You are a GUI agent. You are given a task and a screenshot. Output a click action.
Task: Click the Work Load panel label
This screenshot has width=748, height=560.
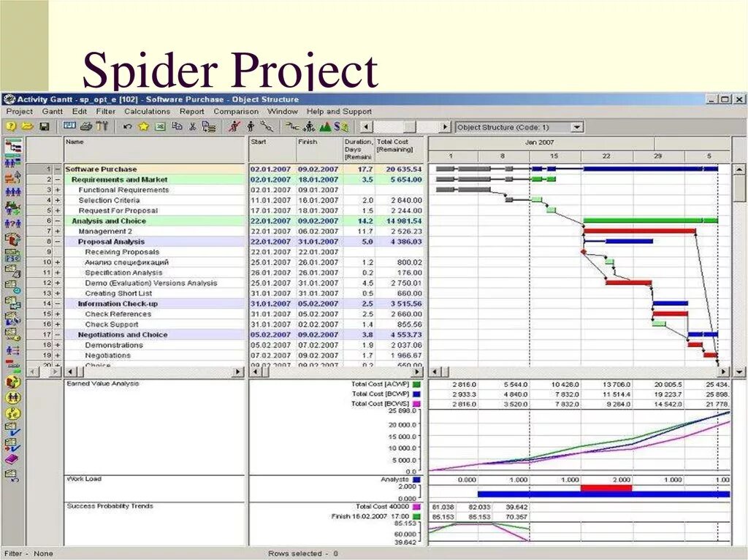[84, 479]
